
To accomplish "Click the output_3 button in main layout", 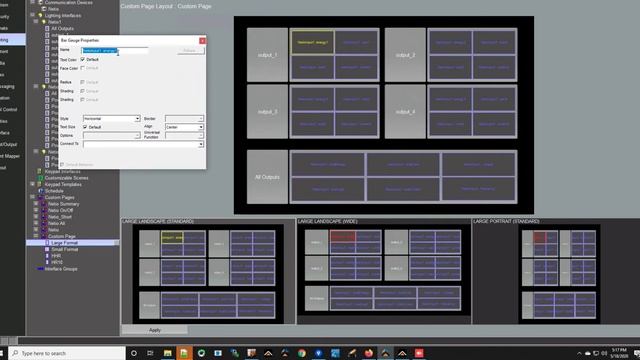I will [x=267, y=111].
